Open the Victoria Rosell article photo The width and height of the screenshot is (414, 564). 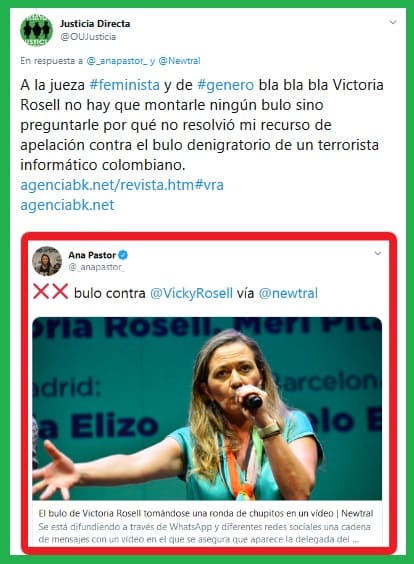pos(207,409)
